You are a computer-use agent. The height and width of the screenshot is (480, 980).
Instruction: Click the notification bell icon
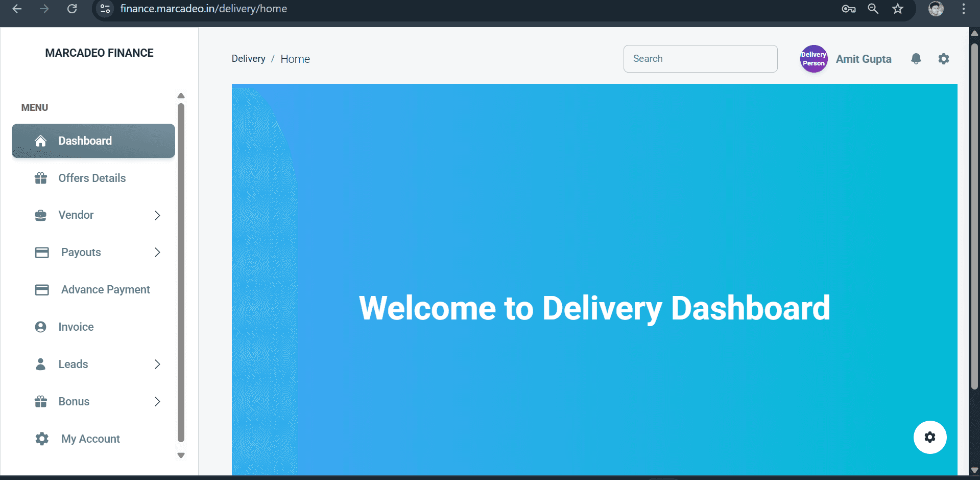(x=916, y=59)
